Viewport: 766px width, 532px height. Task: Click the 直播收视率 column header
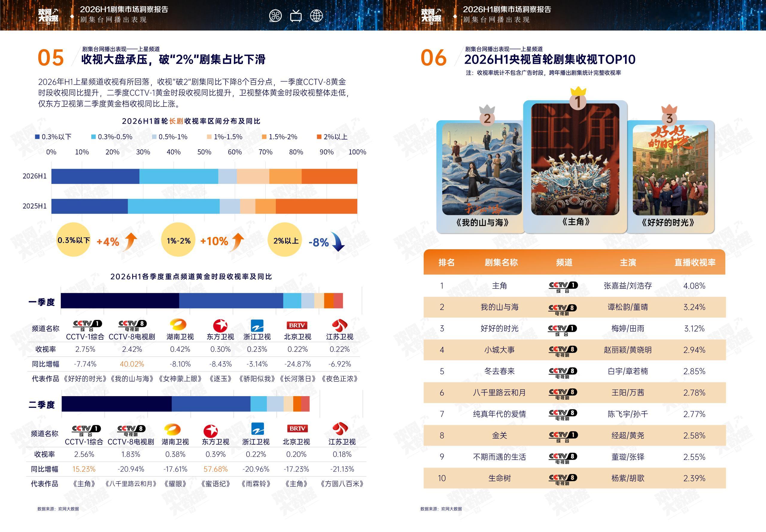(x=695, y=262)
